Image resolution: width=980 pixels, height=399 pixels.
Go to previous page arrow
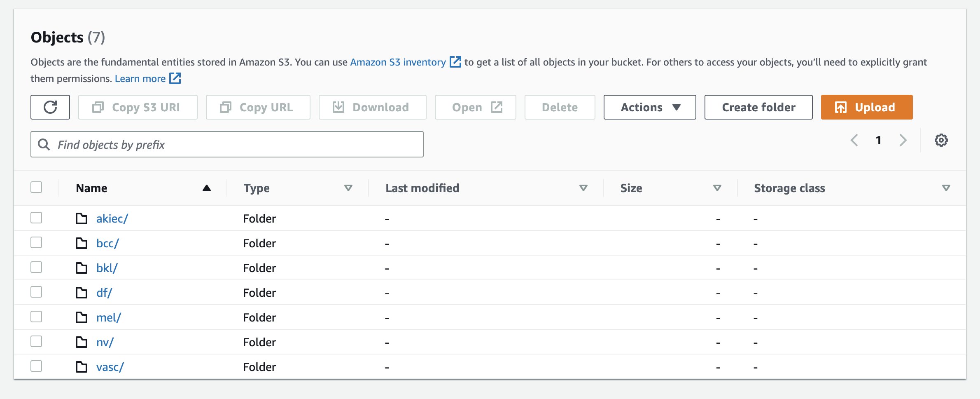[x=854, y=140]
